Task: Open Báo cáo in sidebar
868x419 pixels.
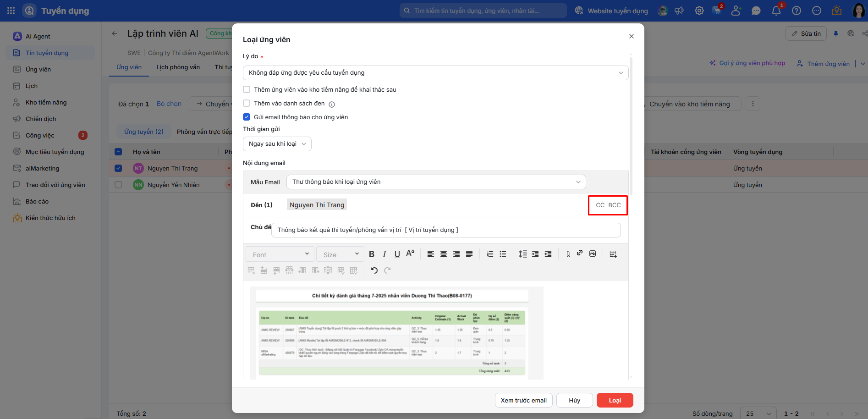Action: pyautogui.click(x=50, y=201)
